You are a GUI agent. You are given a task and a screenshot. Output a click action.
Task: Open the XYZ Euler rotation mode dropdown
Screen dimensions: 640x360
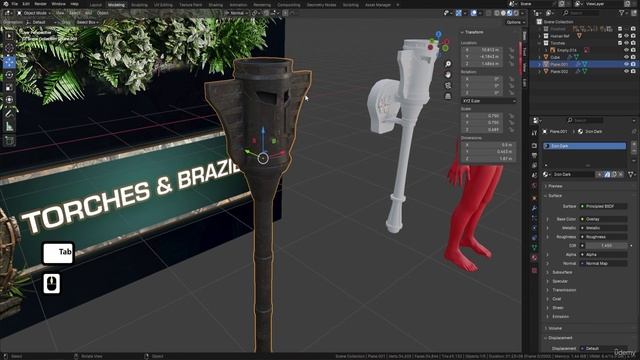(489, 101)
